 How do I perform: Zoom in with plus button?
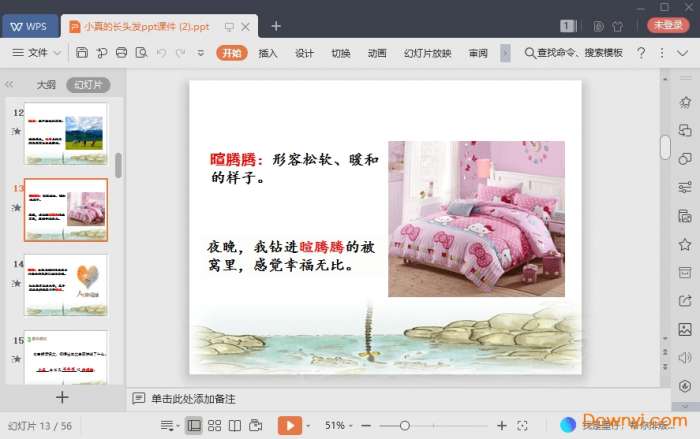pos(502,426)
